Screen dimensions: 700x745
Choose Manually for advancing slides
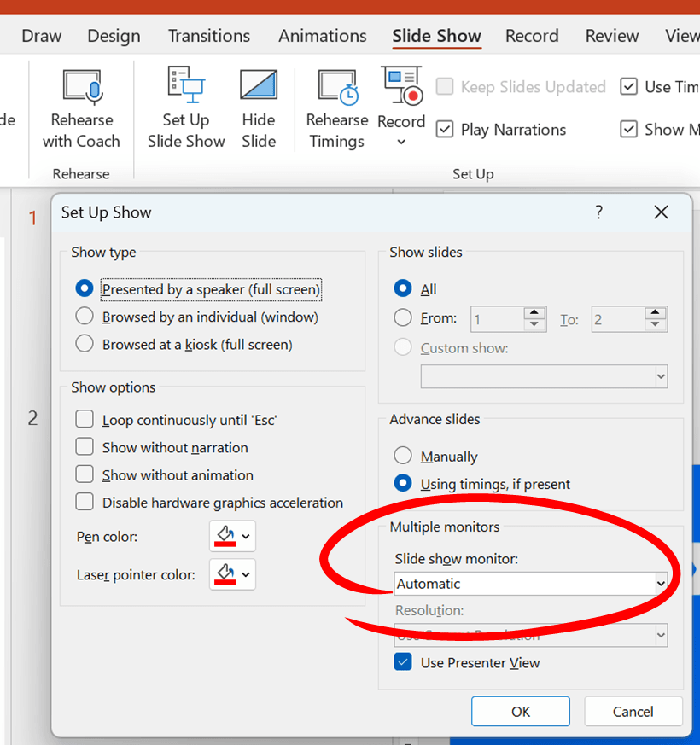coord(402,456)
